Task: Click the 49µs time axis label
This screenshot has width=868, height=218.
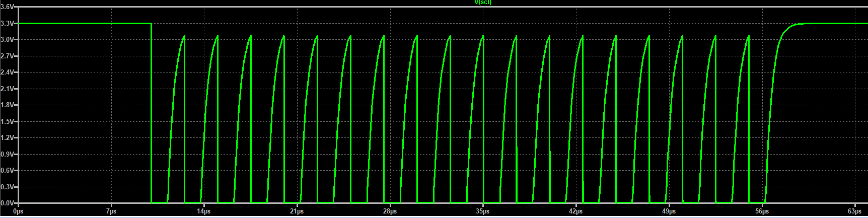Action: (669, 211)
